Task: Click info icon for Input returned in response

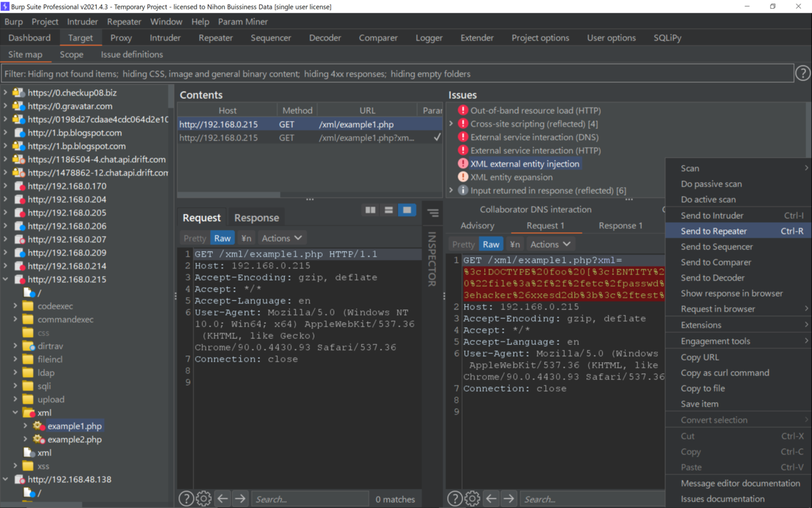Action: [463, 190]
